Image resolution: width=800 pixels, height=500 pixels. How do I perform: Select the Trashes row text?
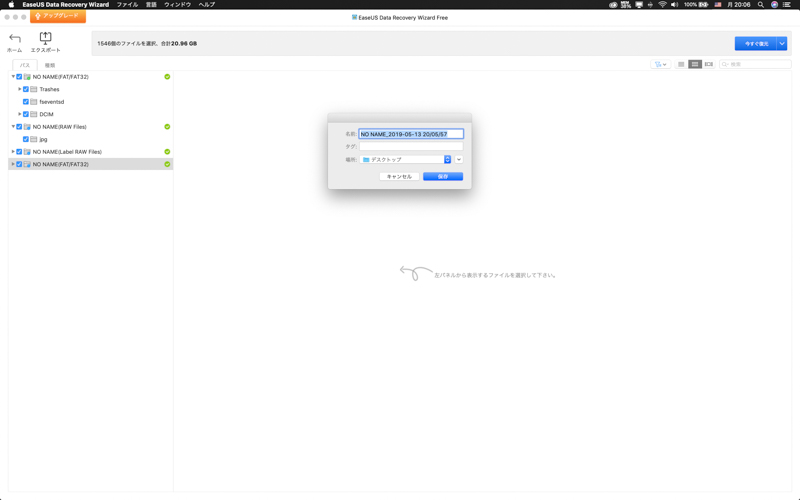click(49, 89)
